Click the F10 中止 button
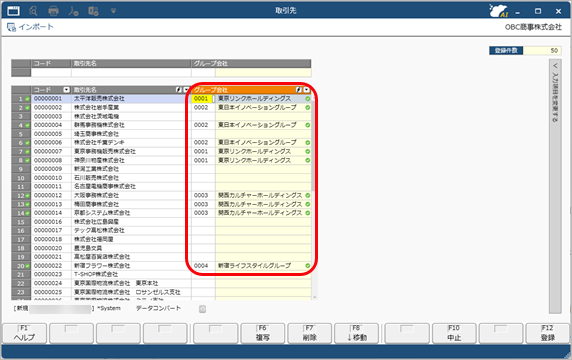 [x=454, y=333]
